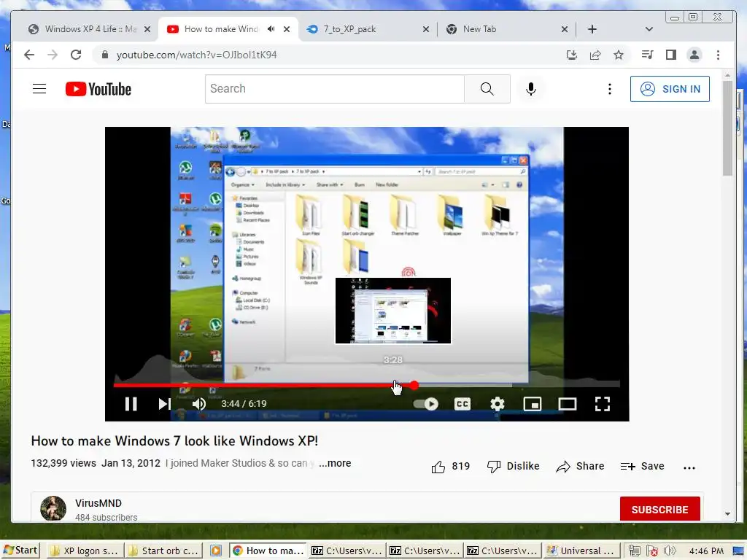This screenshot has height=560, width=747.
Task: Open a new browser tab
Action: (x=592, y=29)
